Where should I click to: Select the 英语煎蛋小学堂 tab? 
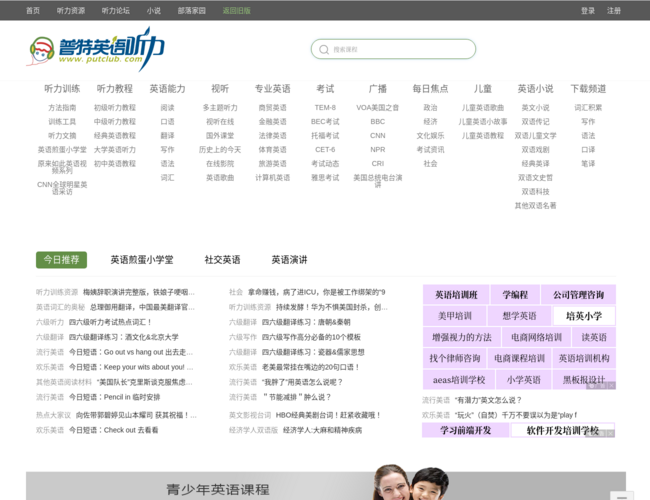[x=142, y=260]
